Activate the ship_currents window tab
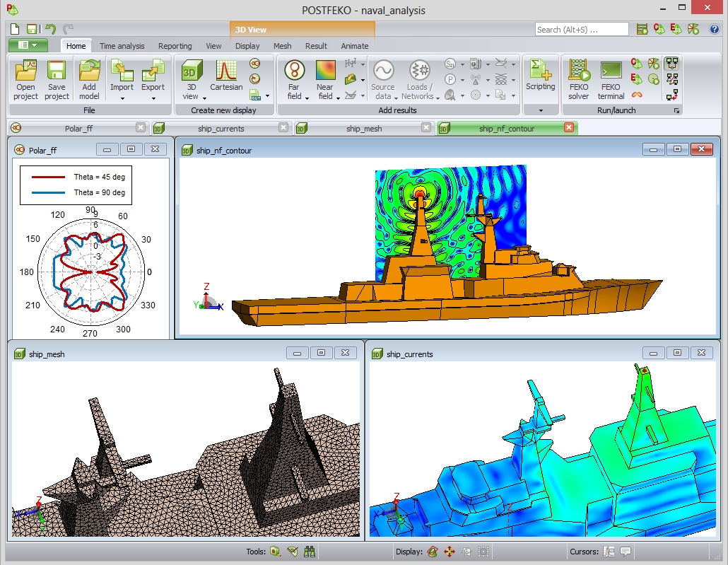This screenshot has height=565, width=728. [221, 128]
